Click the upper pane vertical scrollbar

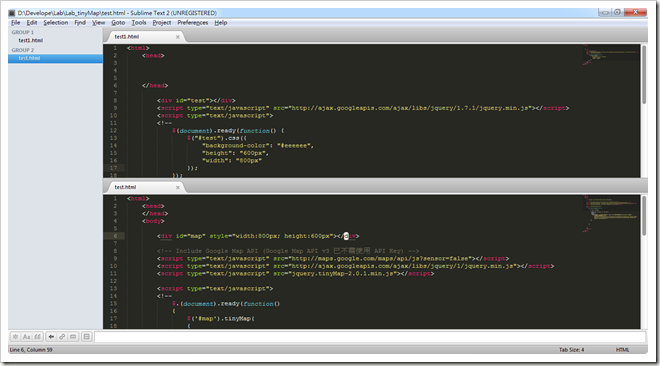644,110
